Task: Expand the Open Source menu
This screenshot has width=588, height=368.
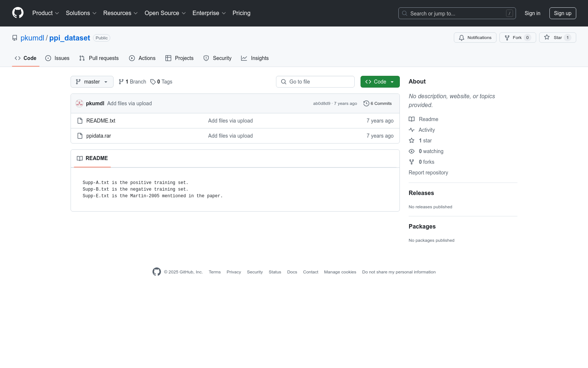Action: (x=165, y=13)
